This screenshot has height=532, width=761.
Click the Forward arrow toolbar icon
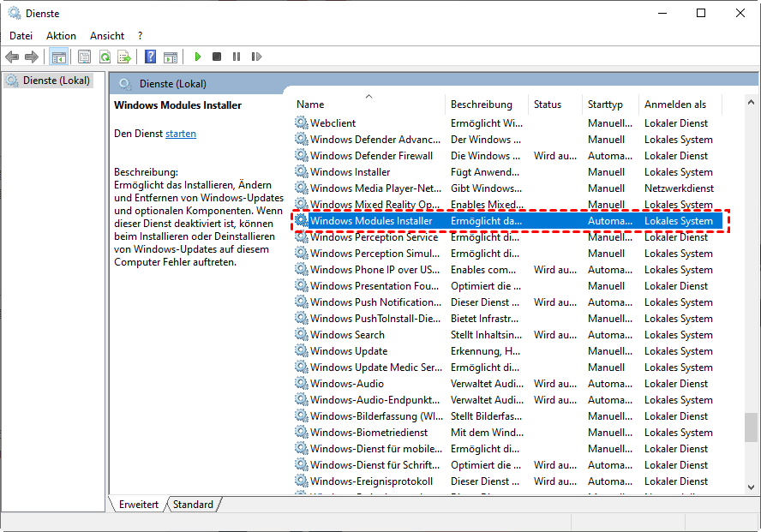[32, 57]
